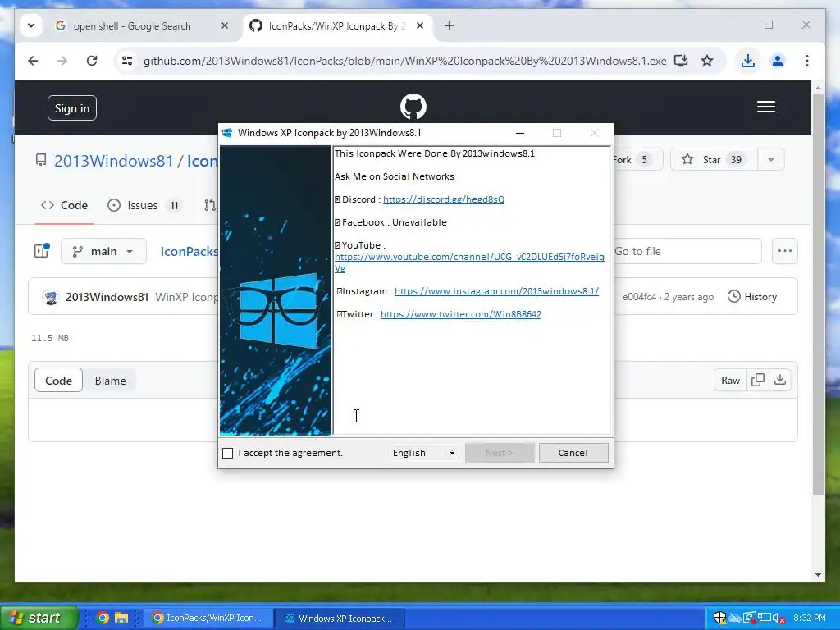
Task: Open Chrome's three-dot menu
Action: pyautogui.click(x=807, y=61)
